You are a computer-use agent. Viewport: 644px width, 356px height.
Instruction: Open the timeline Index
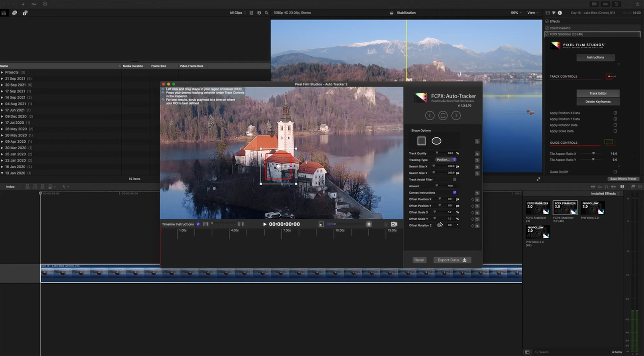click(x=10, y=187)
